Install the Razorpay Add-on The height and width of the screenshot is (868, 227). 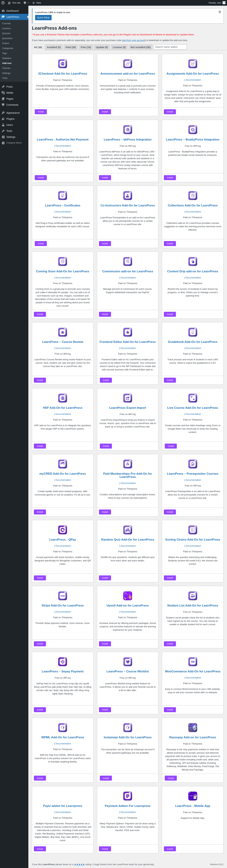pos(171,778)
